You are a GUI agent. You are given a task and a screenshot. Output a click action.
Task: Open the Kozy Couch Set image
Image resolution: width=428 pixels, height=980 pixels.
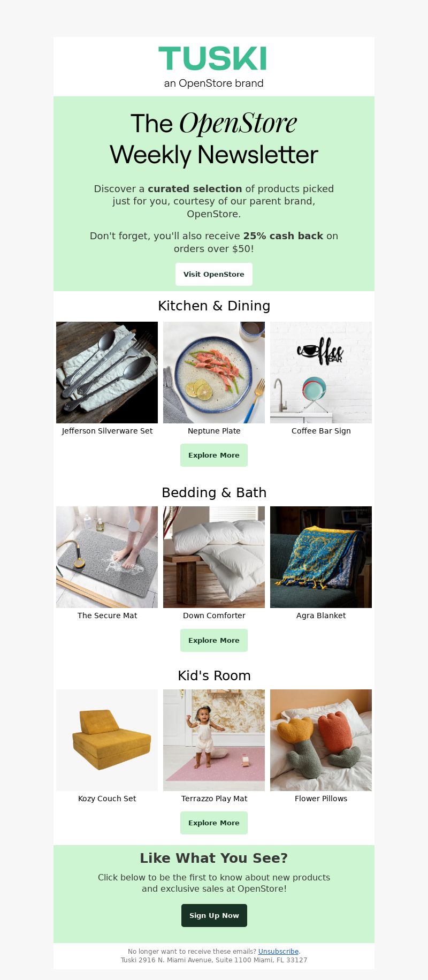(107, 740)
